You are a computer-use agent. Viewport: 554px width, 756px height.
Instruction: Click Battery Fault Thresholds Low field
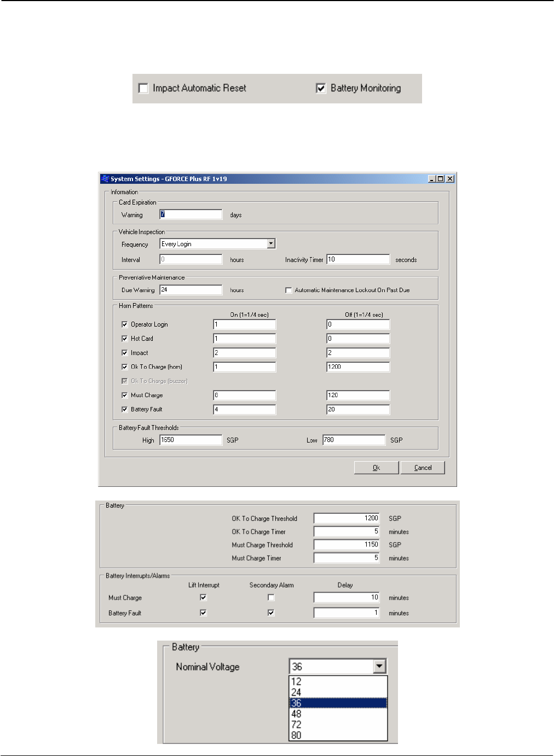354,440
